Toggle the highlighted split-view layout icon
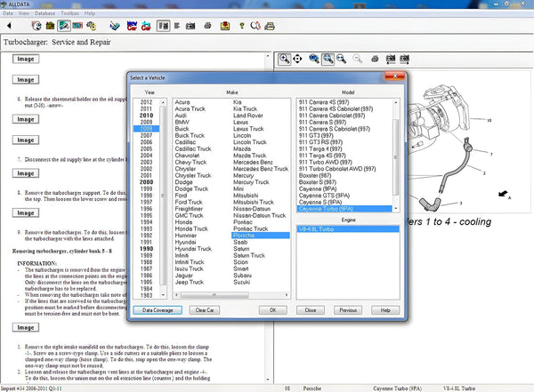 click(x=164, y=26)
